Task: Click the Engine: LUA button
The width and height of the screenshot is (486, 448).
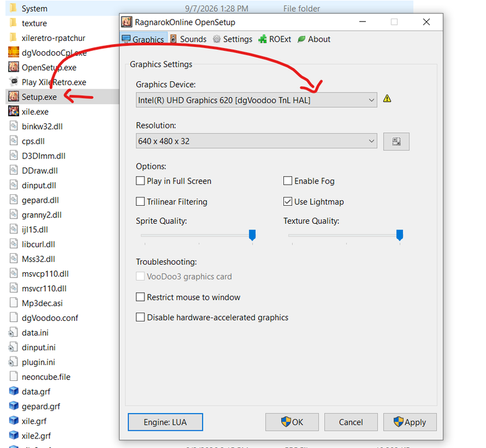Action: (165, 422)
